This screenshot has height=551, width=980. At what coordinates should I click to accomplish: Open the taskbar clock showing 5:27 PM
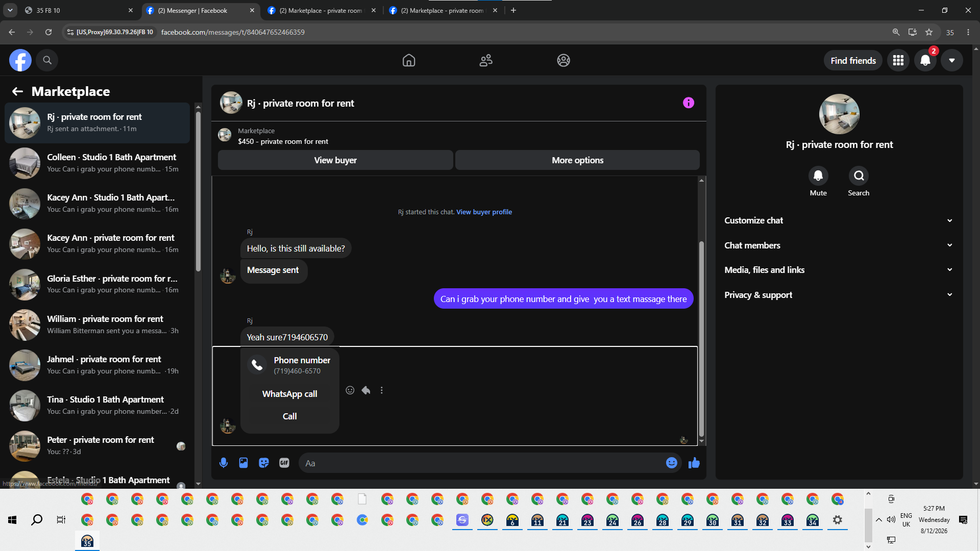(934, 520)
